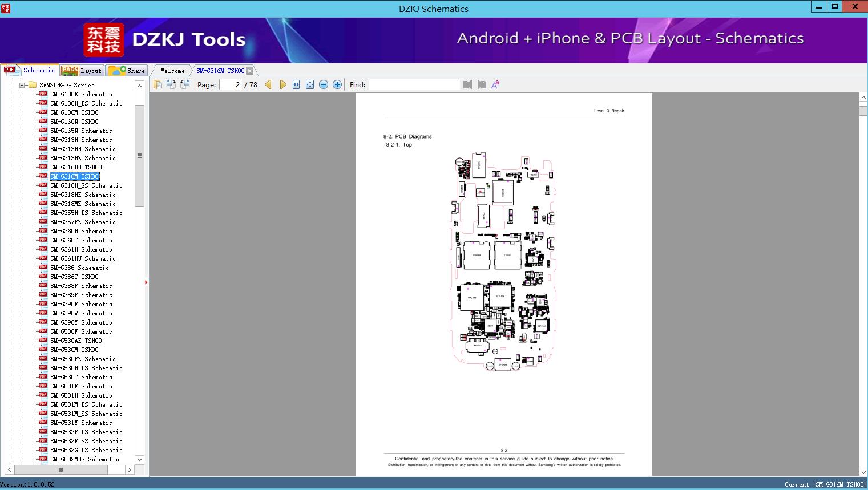The image size is (868, 490).
Task: Open SM-G318H_SS Schematic file
Action: (x=86, y=185)
